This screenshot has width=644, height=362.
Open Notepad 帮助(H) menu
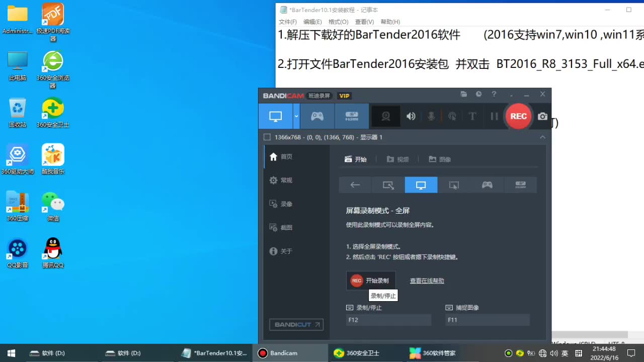(x=390, y=22)
